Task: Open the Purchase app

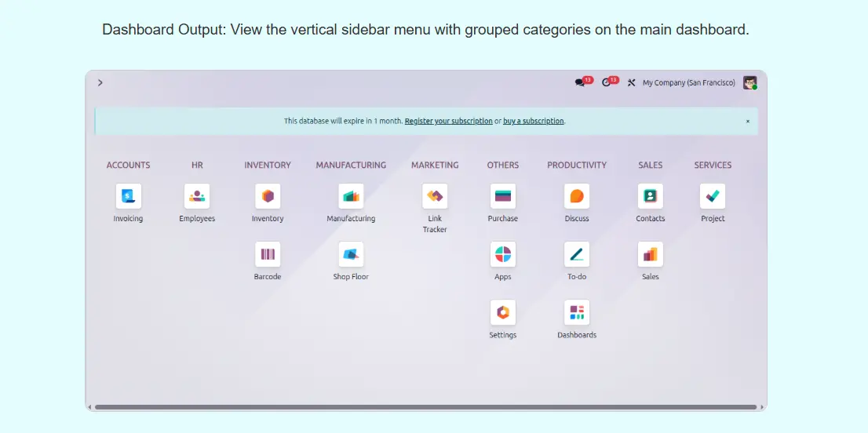Action: click(x=503, y=196)
